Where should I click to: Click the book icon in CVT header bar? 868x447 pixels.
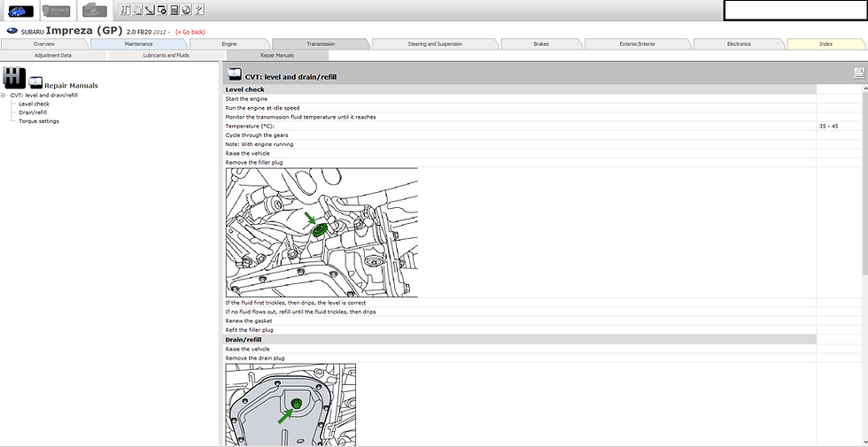[x=235, y=73]
